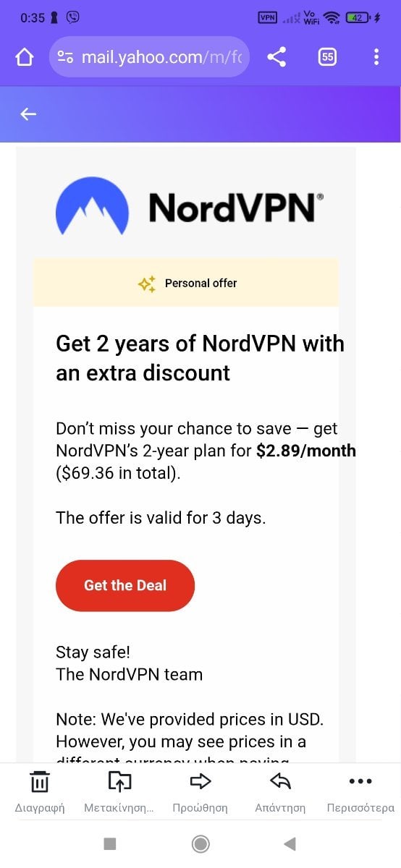Open the browser three-dot menu
This screenshot has height=868, width=401.
point(376,57)
